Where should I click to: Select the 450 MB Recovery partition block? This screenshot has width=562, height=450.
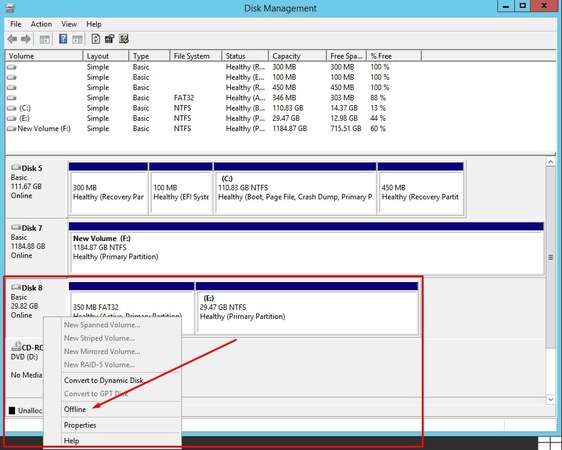coord(420,188)
